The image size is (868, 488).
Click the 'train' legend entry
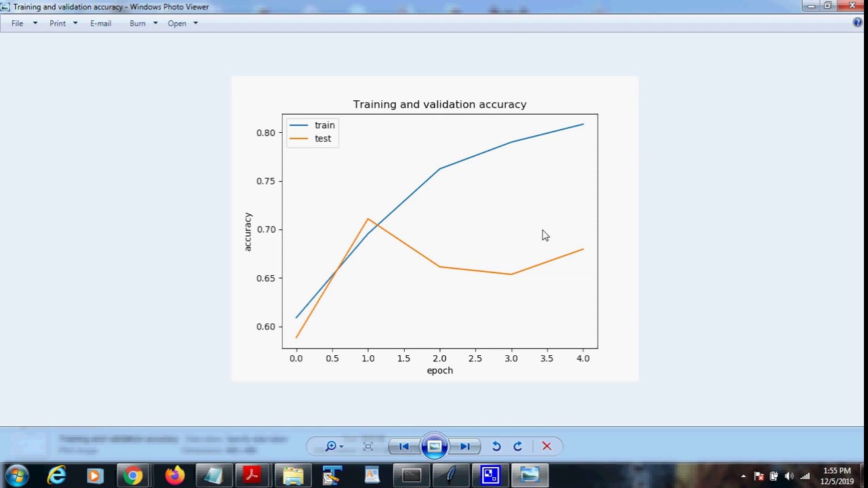[x=325, y=125]
